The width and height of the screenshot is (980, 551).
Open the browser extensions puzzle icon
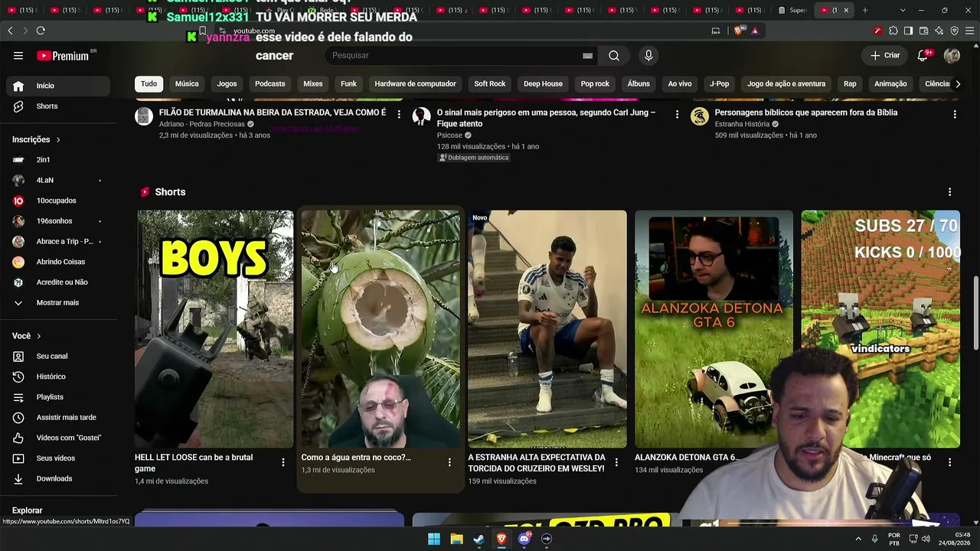pyautogui.click(x=893, y=31)
